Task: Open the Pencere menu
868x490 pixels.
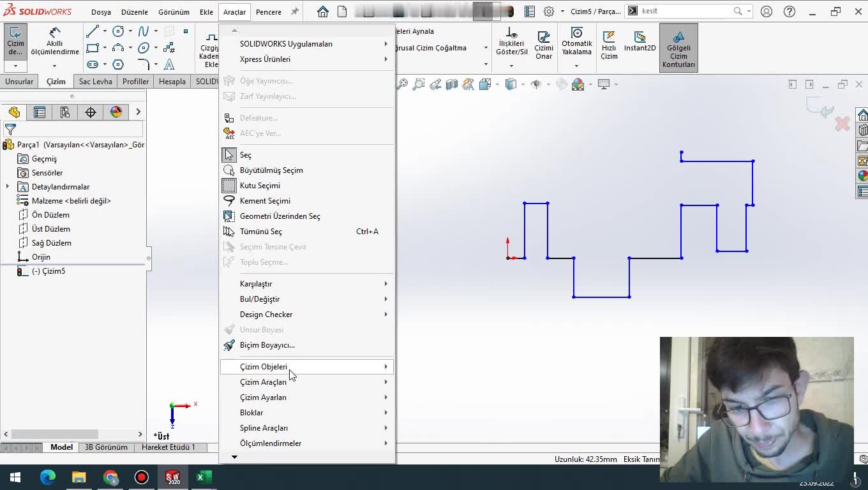Action: 269,12
